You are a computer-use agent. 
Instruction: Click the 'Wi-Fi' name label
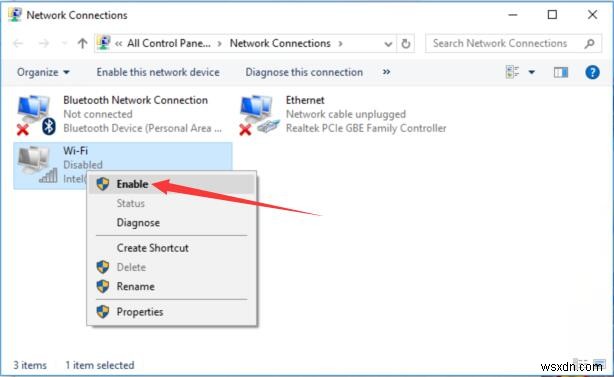pyautogui.click(x=76, y=151)
